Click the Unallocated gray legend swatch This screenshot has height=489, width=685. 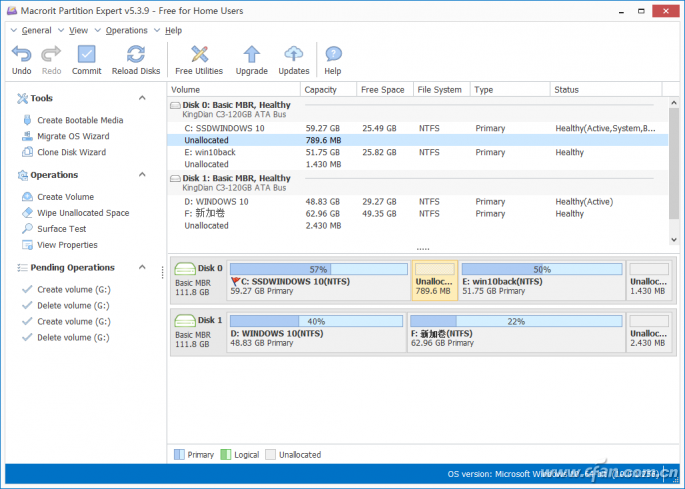pos(270,454)
